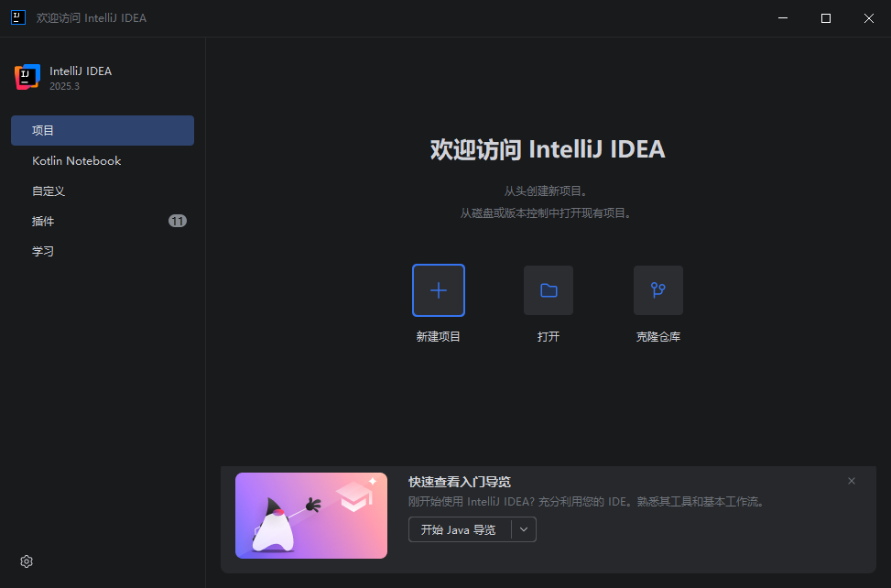Open settings via the bottom-left gear icon
This screenshot has height=588, width=891.
point(27,561)
